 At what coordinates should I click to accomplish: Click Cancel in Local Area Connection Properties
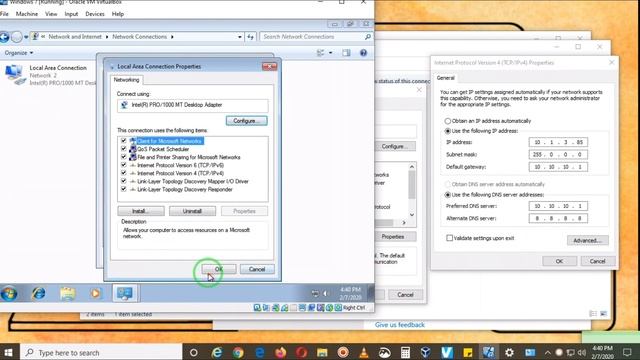[257, 269]
